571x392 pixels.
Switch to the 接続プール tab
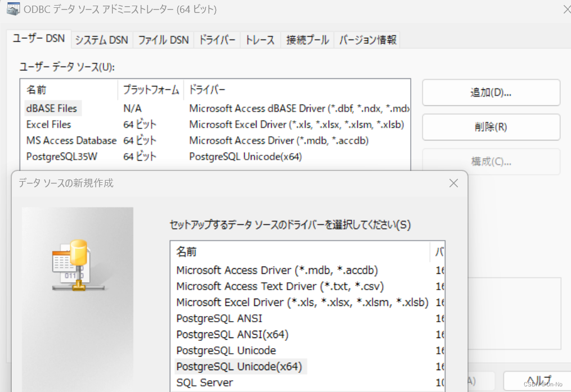[x=307, y=39]
